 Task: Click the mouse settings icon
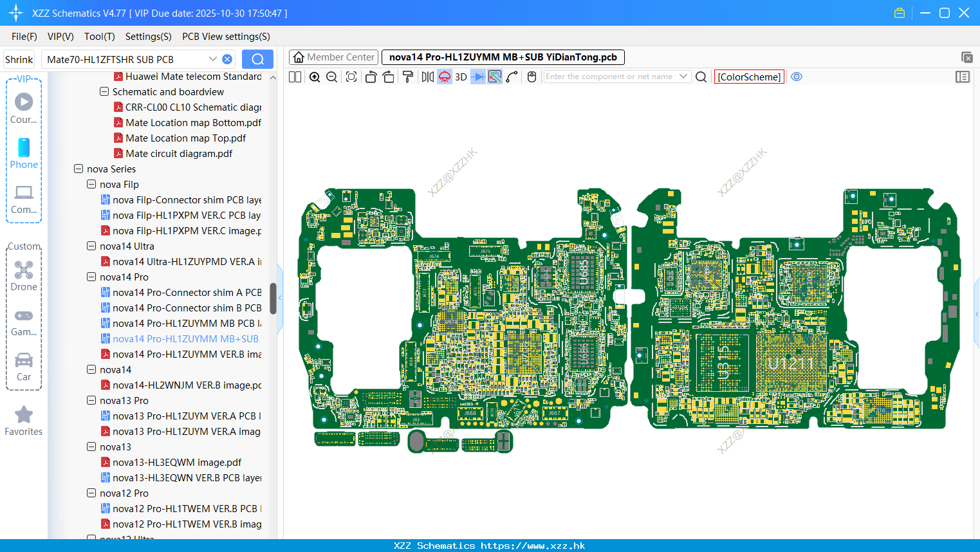(532, 77)
